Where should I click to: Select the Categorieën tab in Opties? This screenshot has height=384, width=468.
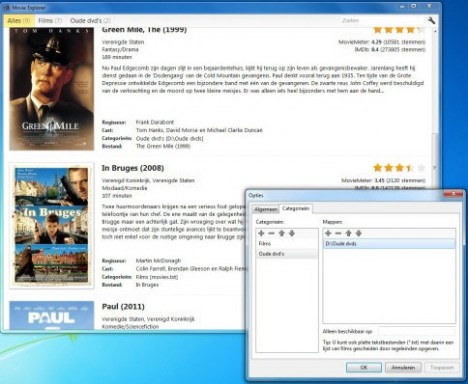tap(296, 209)
